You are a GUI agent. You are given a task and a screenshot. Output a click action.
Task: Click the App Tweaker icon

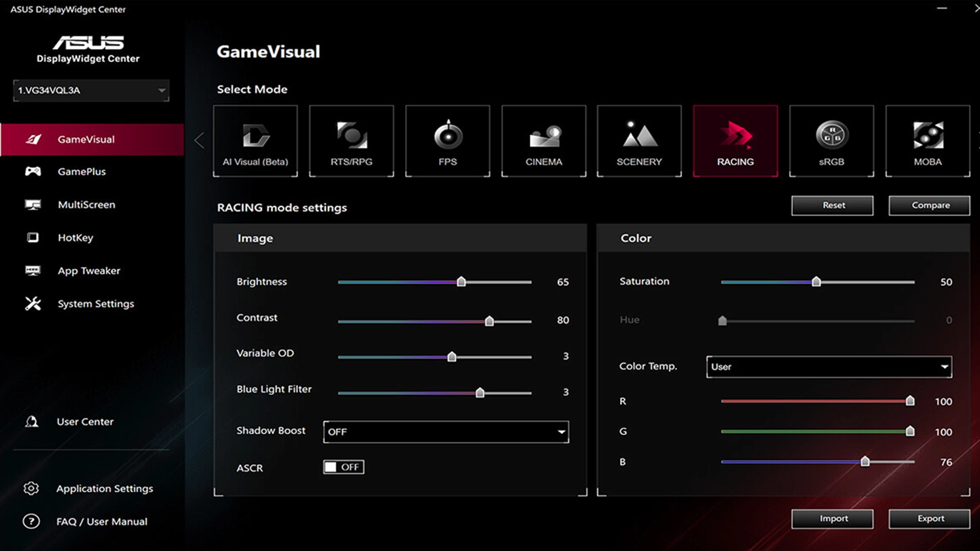[x=33, y=270]
